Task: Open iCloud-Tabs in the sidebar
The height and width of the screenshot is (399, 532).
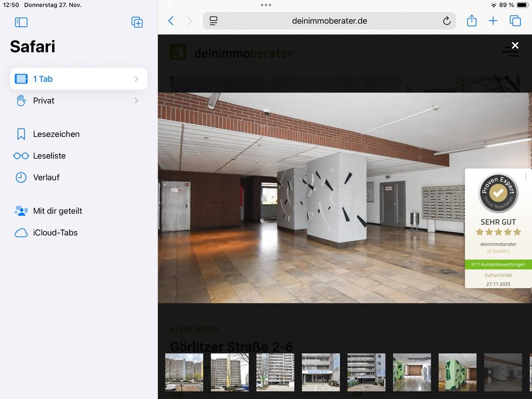Action: (54, 232)
